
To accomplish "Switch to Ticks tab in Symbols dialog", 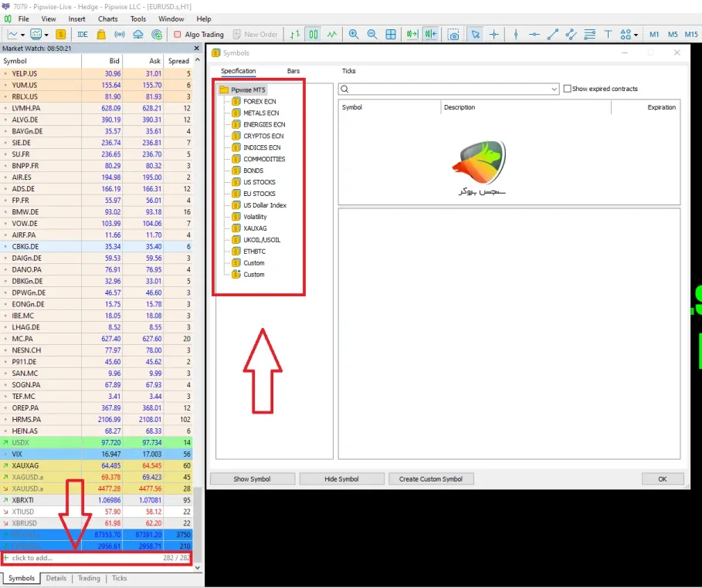I will (348, 71).
